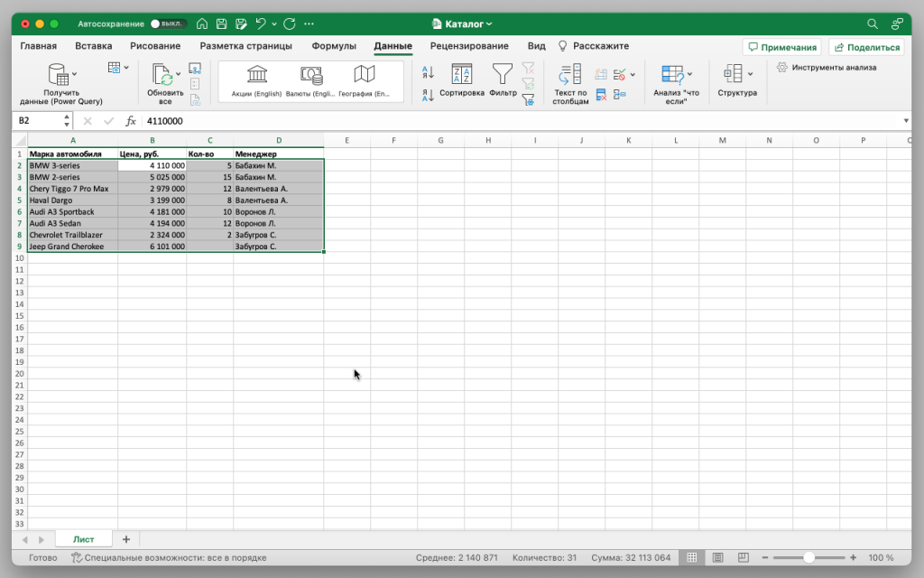This screenshot has height=578, width=924.
Task: Go to the Рецензирование tab
Action: click(x=469, y=46)
